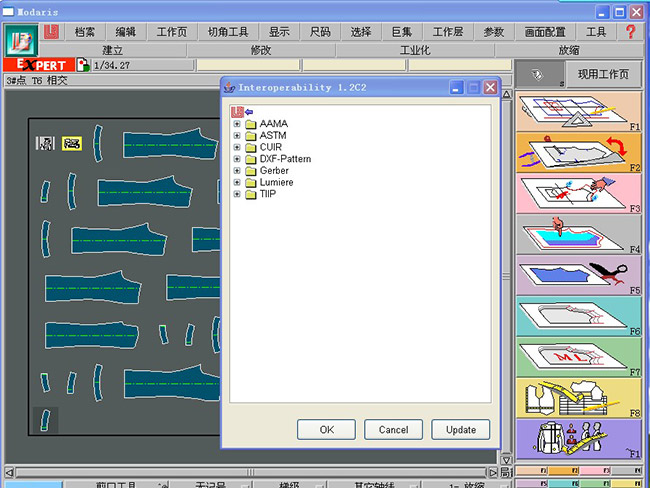
Task: Click the F8 measurement chart icon
Action: point(578,398)
